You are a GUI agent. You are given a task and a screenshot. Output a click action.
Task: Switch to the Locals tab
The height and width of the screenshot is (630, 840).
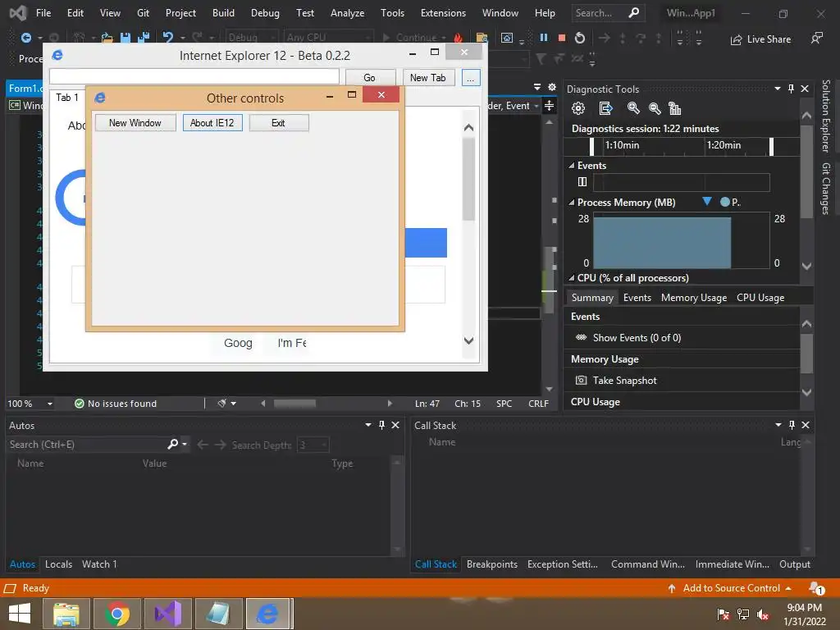tap(58, 564)
